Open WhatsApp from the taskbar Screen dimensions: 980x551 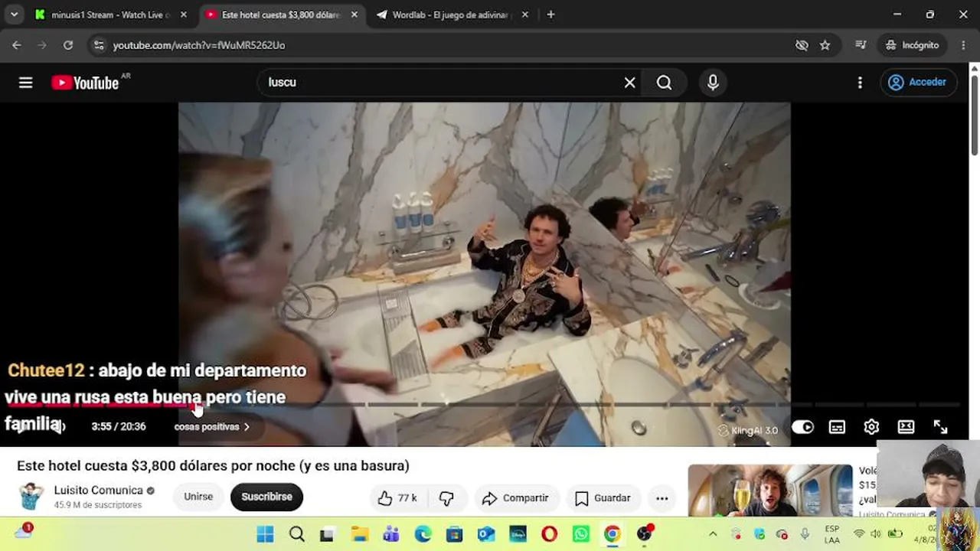point(581,534)
